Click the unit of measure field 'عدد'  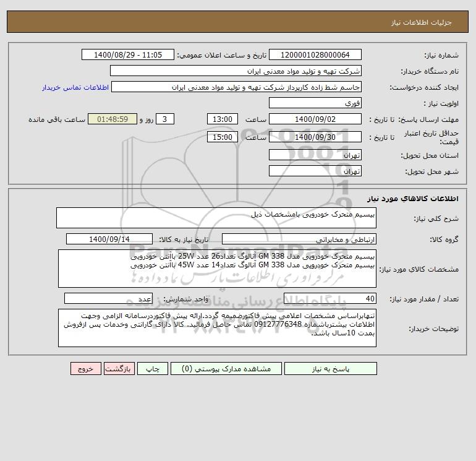(108, 298)
